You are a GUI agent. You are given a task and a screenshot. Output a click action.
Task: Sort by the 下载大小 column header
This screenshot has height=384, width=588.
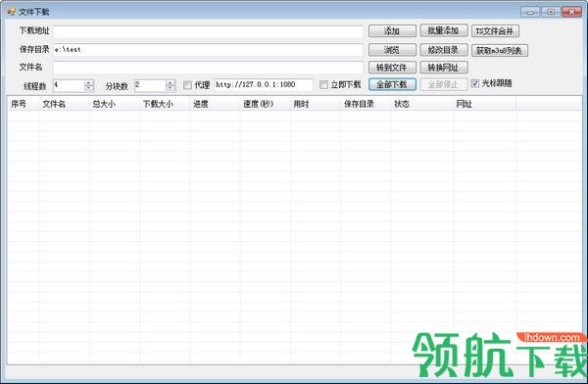pos(165,104)
